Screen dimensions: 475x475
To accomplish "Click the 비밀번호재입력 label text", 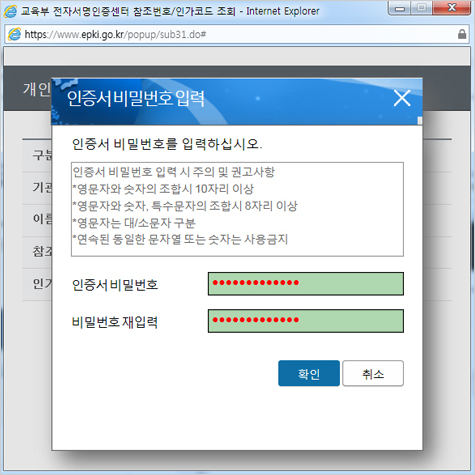I will [x=115, y=322].
